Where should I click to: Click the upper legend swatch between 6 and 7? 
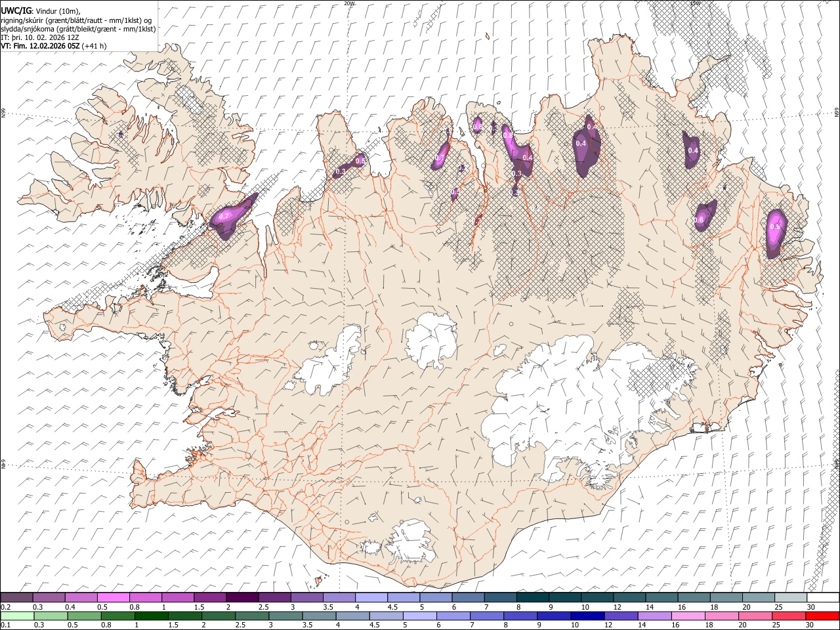(x=467, y=598)
